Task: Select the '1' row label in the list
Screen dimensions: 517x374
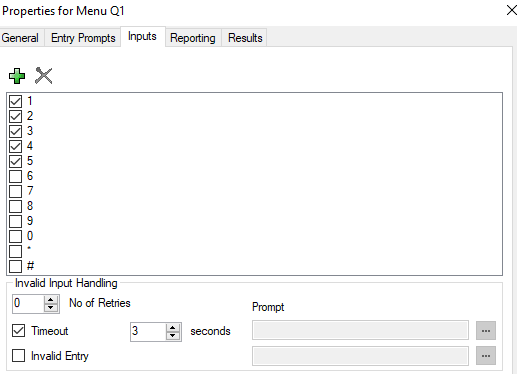Action: point(30,101)
